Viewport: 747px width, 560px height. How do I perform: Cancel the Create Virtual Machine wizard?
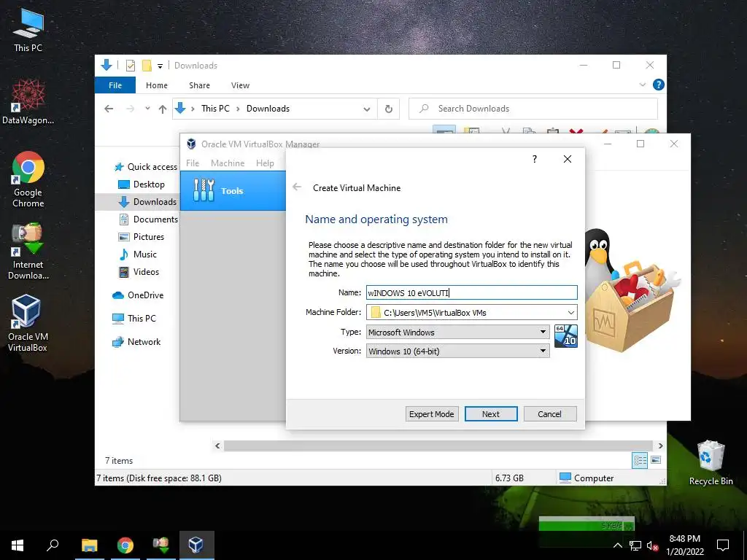pos(550,414)
